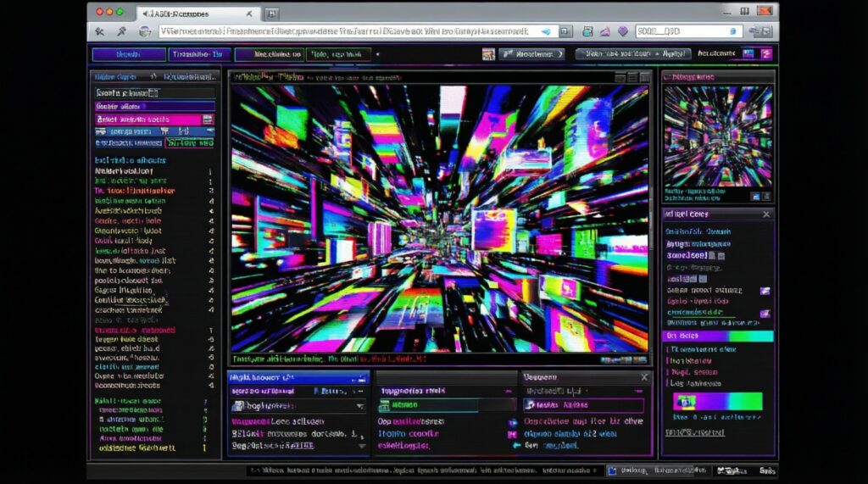Open the dropdown at the bottom-left panel's lower right corner
The image size is (868, 484).
point(362,444)
